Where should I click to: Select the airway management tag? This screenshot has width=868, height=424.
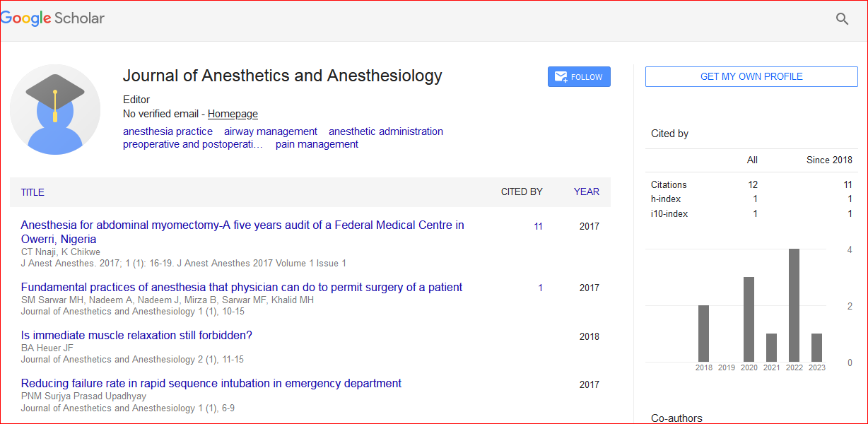(x=270, y=131)
